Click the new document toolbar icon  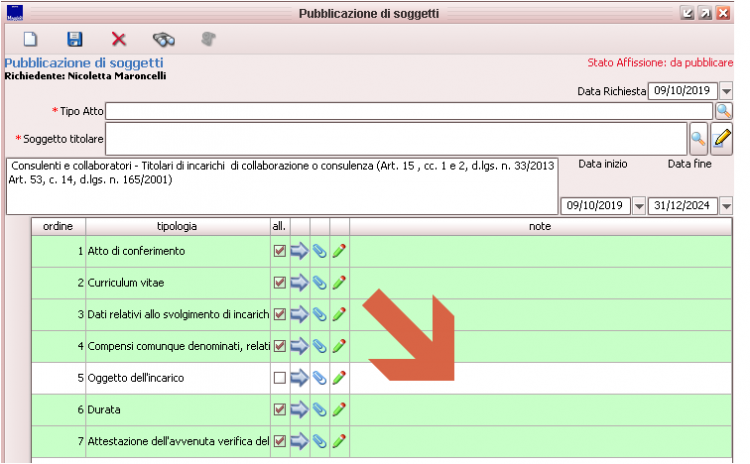click(x=31, y=39)
